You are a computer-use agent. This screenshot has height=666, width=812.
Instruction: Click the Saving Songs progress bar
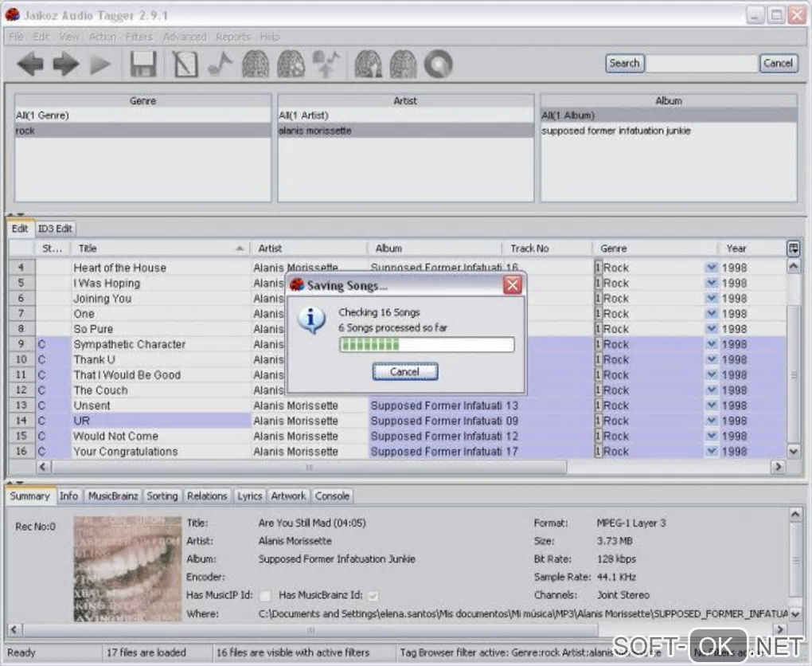coord(427,345)
